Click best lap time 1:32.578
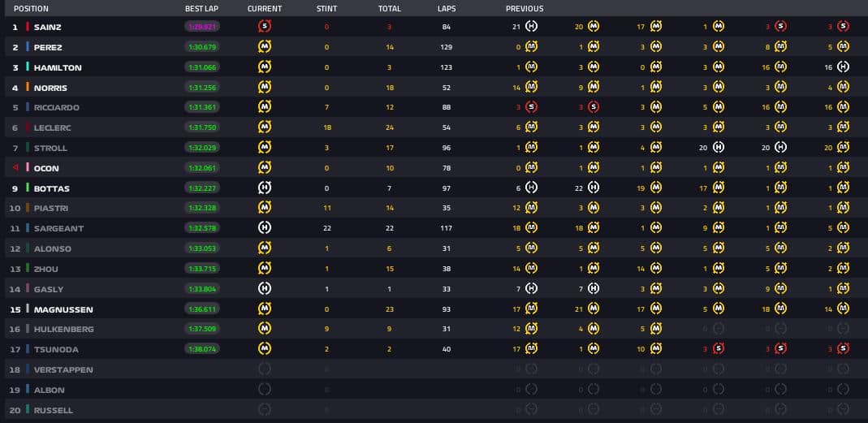This screenshot has height=423, width=868. pos(202,227)
